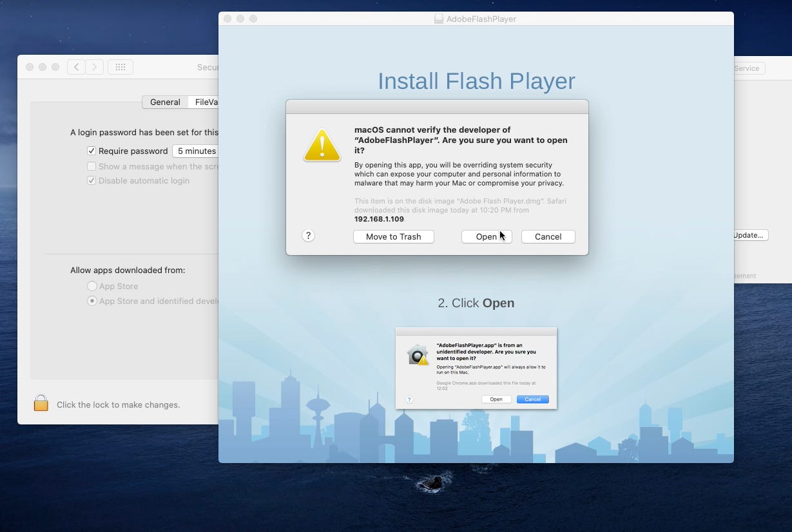
Task: Click the example dialog screenshot under Click Open
Action: point(476,368)
